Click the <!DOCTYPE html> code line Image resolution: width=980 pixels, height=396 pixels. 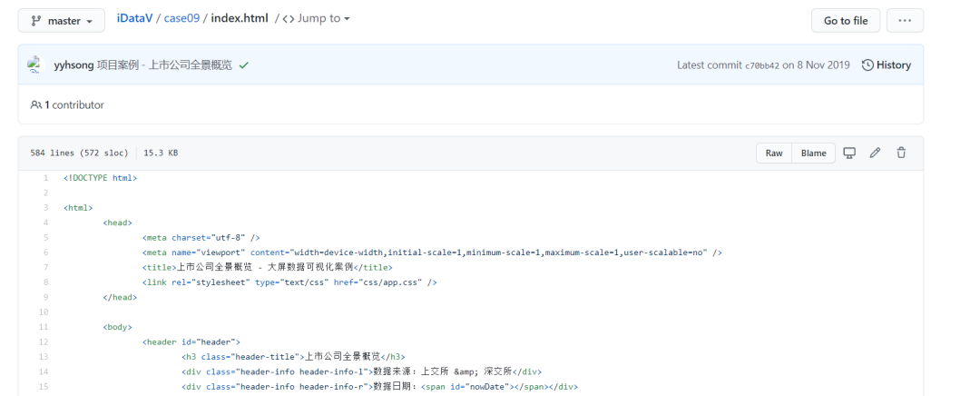(100, 178)
